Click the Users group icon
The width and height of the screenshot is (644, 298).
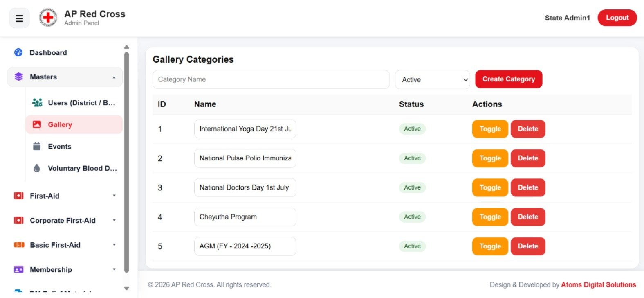point(37,103)
